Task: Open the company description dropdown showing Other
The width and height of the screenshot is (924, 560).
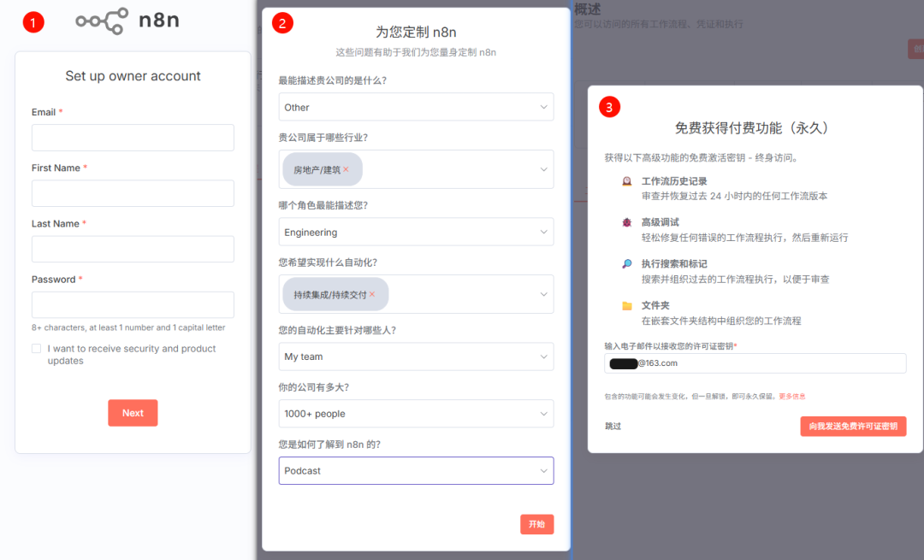Action: [x=416, y=107]
